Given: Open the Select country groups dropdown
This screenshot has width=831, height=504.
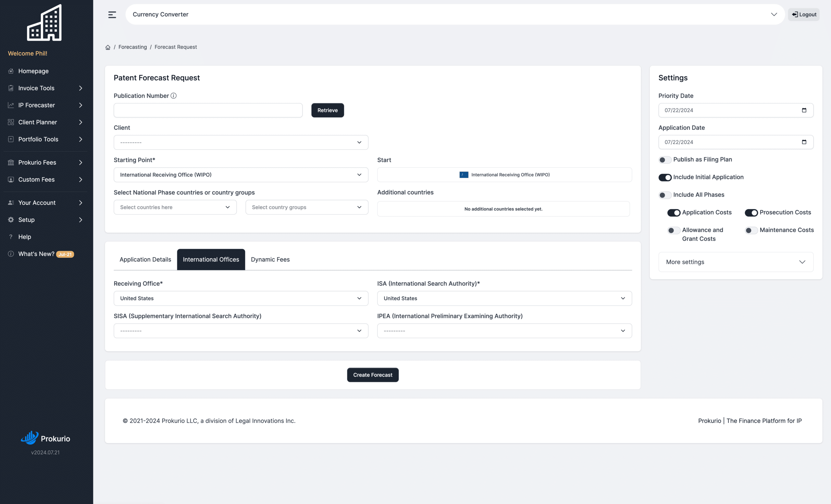Looking at the screenshot, I should click(306, 207).
